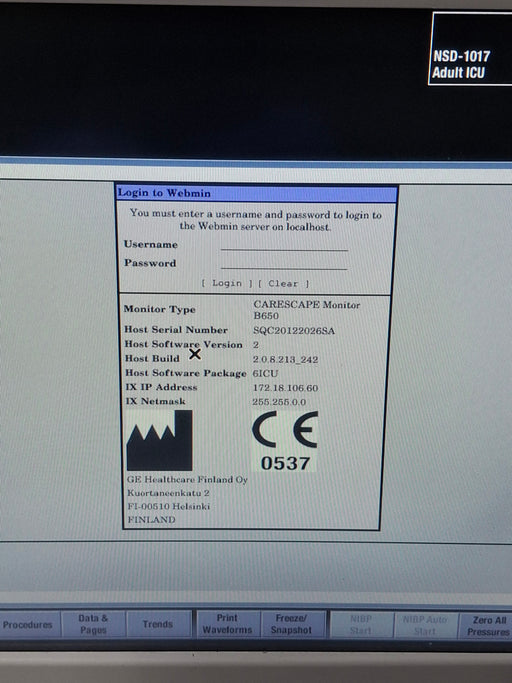The image size is (512, 683).
Task: Click the FINLAND text
Action: (x=151, y=520)
